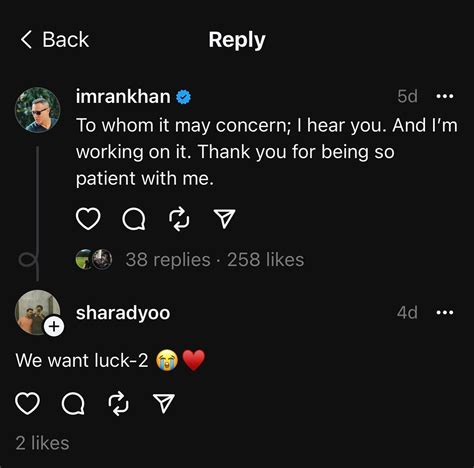474x468 pixels.
Task: Share sharadyoo's reply via paper plane
Action: tap(164, 404)
